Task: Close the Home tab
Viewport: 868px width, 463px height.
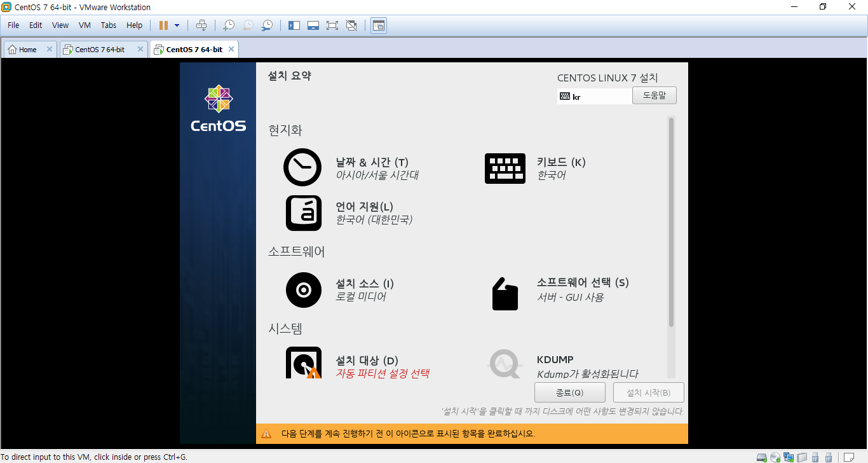Action: [x=49, y=49]
